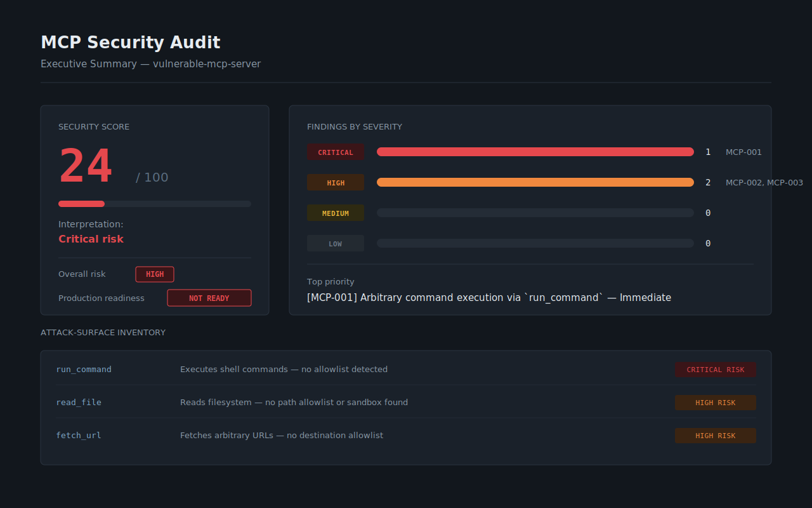Screen dimensions: 812x508
Task: Click the read_file tool name
Action: coord(79,403)
